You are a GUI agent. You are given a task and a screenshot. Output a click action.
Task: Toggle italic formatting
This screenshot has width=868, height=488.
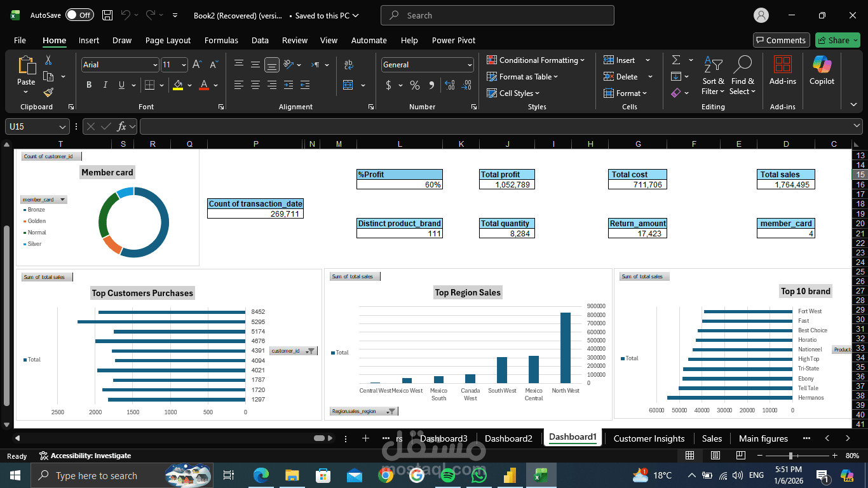click(105, 85)
